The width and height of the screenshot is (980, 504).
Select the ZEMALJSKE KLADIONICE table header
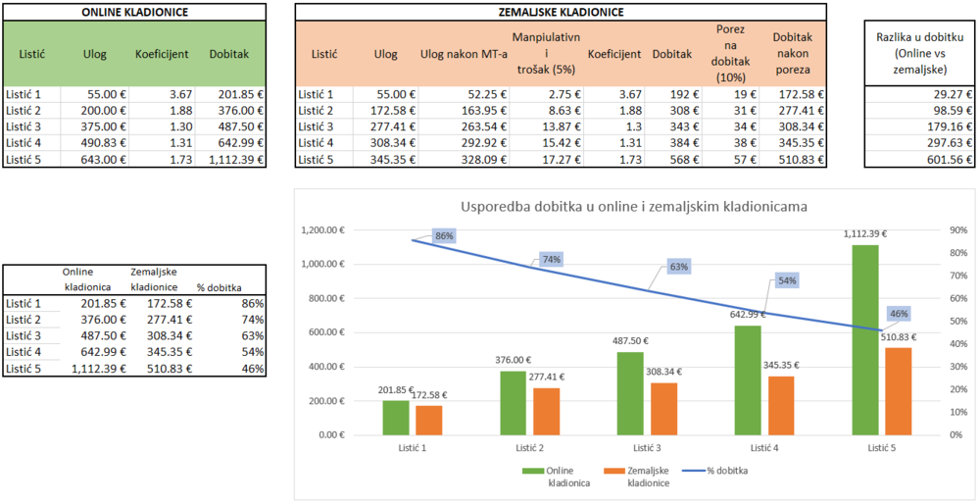(x=561, y=12)
